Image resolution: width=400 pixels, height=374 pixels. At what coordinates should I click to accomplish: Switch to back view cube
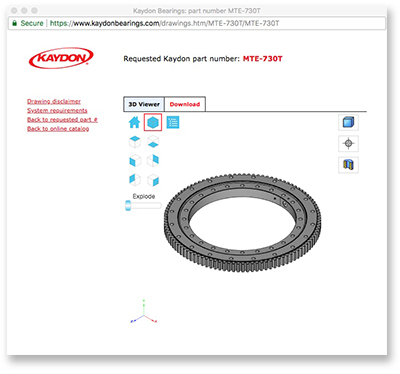[x=153, y=161]
